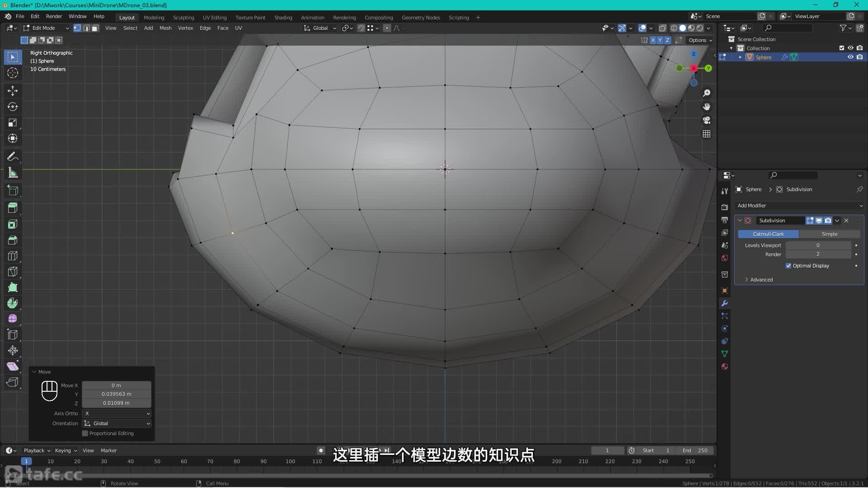Image resolution: width=868 pixels, height=488 pixels.
Task: Open the Vertex menu
Action: [x=185, y=28]
